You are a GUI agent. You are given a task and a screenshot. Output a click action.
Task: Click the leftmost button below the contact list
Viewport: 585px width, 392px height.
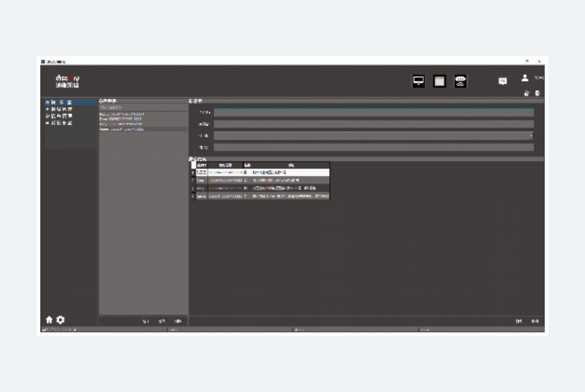tap(146, 321)
